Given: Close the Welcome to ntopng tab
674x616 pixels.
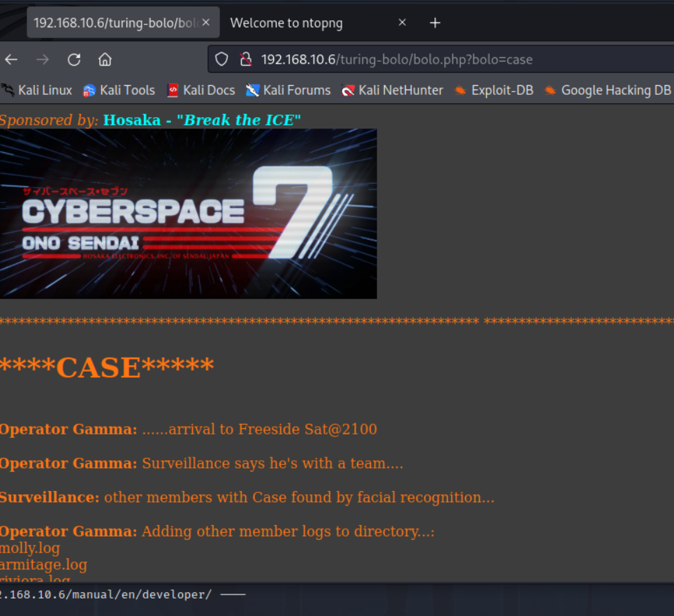Looking at the screenshot, I should [x=402, y=22].
